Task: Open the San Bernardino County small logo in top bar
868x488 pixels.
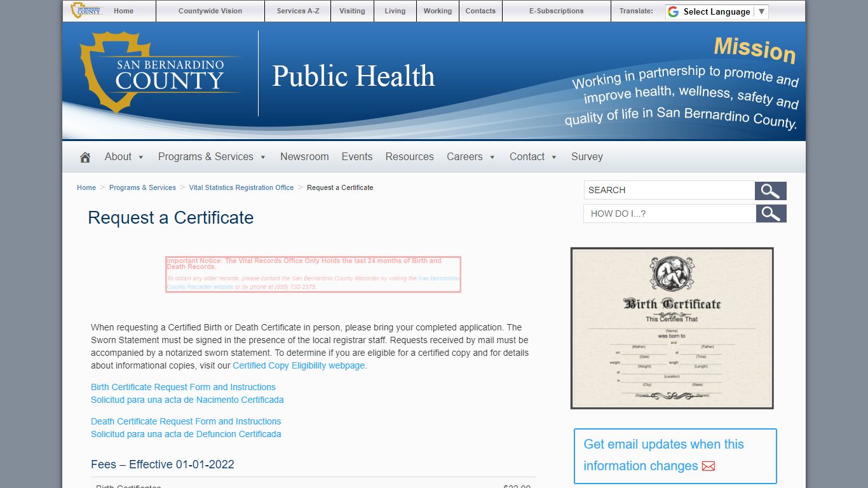Action: 86,10
